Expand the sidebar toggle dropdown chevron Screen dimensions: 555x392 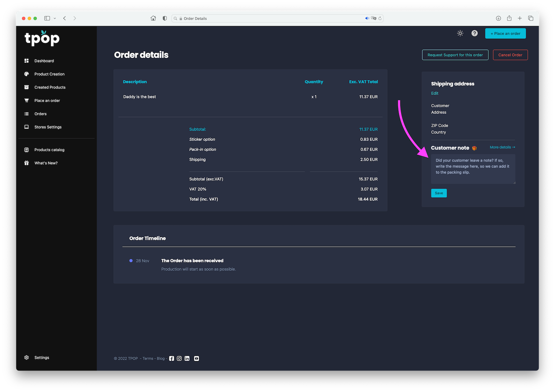point(55,18)
